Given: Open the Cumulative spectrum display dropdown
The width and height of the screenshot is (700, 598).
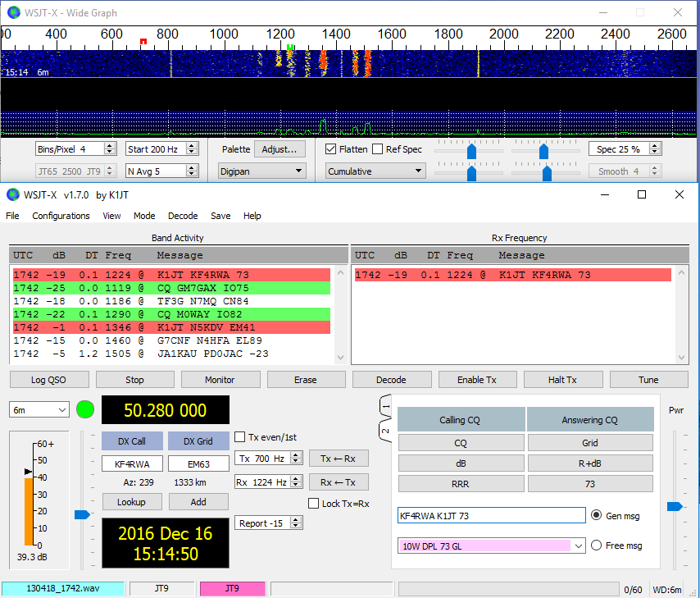Looking at the screenshot, I should (x=375, y=171).
